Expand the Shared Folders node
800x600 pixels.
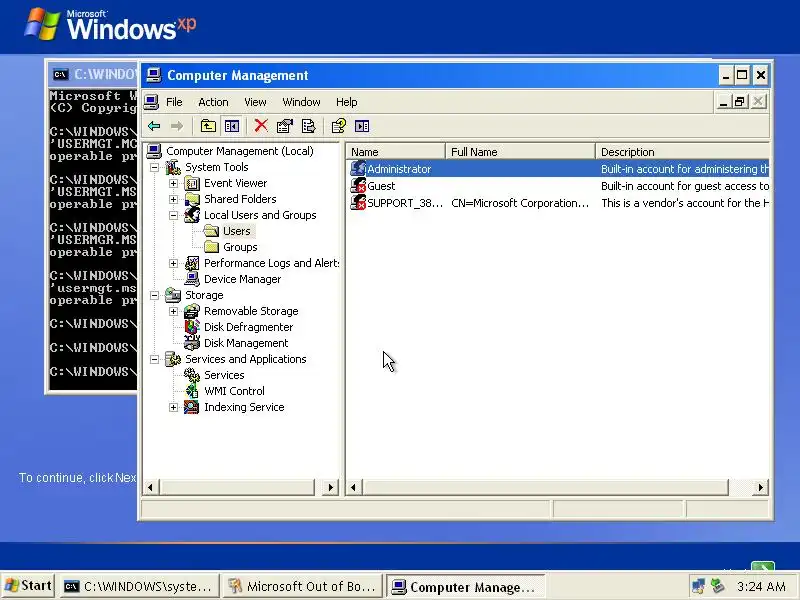pos(173,199)
